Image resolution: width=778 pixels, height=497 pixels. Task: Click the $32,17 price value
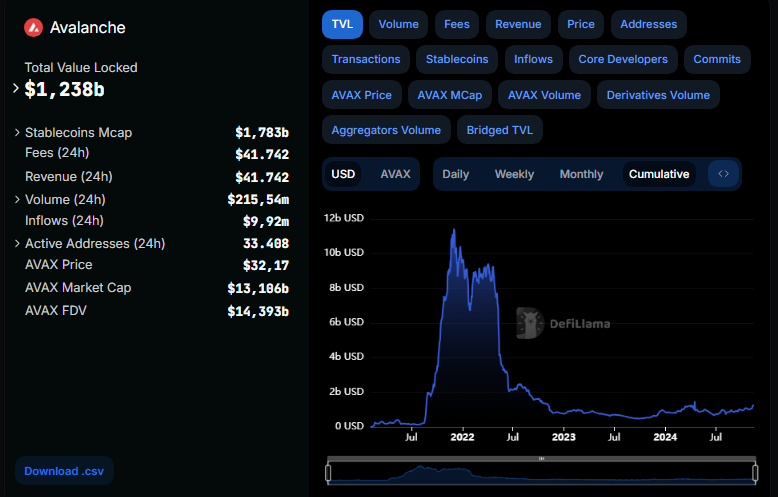266,265
